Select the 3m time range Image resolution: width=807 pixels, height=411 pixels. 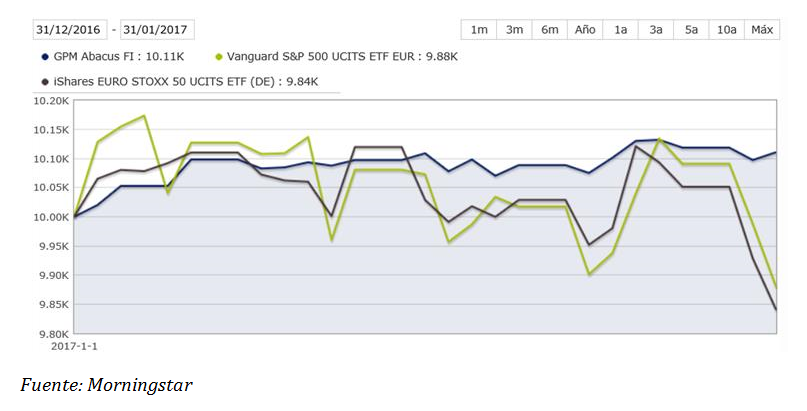pos(515,30)
